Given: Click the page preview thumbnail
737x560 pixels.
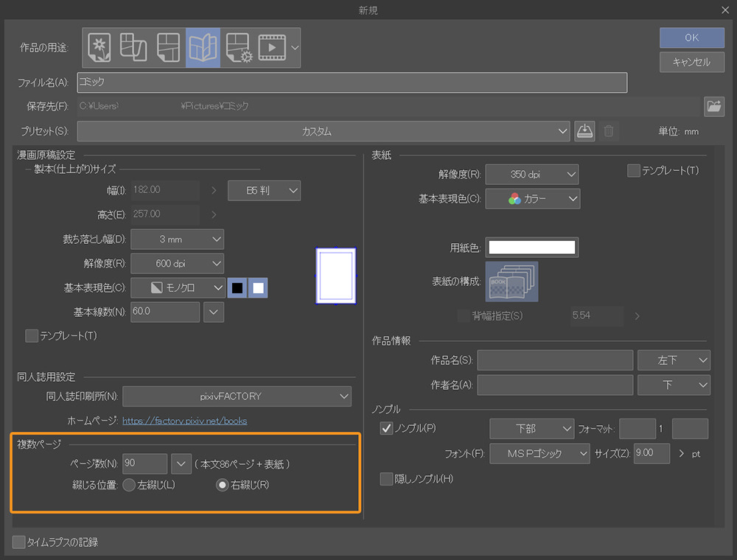Looking at the screenshot, I should (335, 276).
